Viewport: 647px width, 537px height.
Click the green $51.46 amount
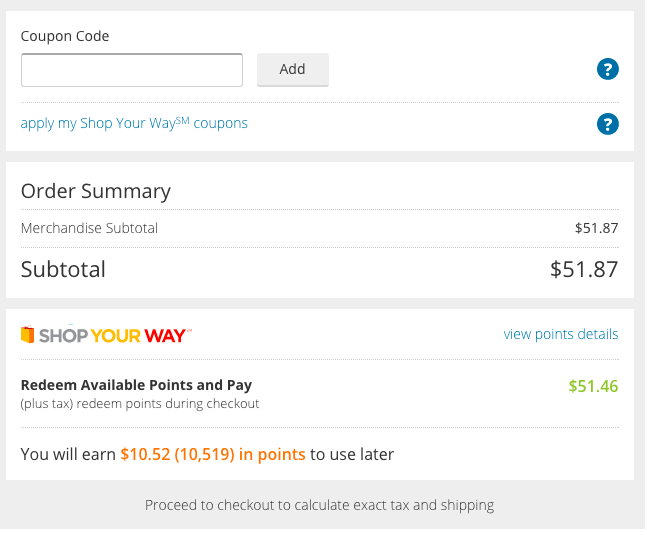point(593,386)
